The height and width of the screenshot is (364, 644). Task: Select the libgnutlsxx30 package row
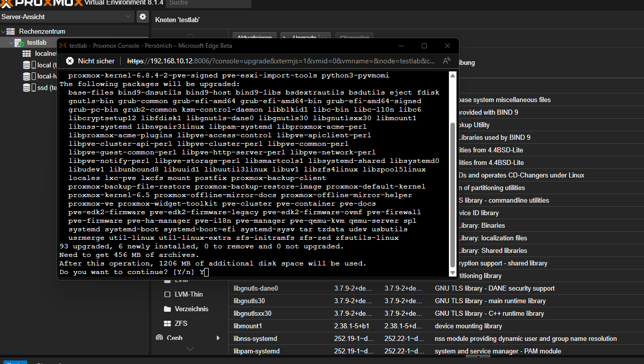click(436, 313)
